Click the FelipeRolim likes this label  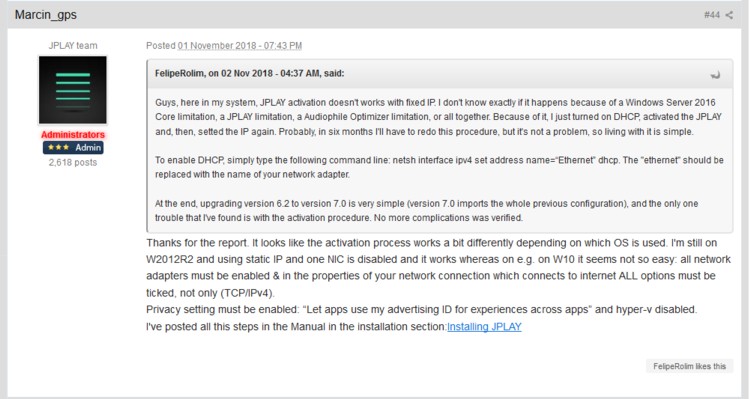click(x=689, y=366)
